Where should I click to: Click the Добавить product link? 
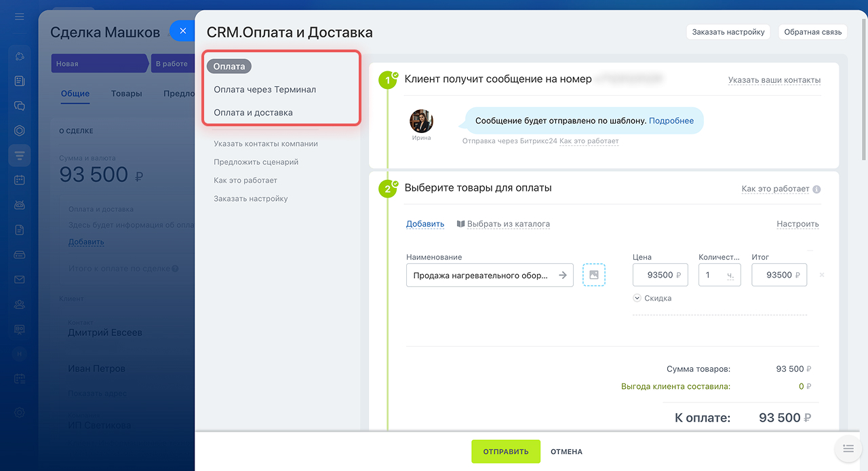(425, 224)
